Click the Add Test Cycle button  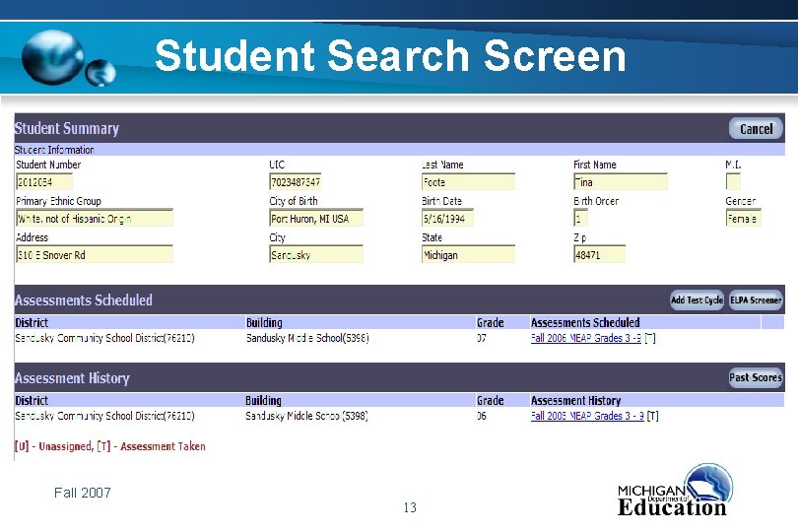697,299
